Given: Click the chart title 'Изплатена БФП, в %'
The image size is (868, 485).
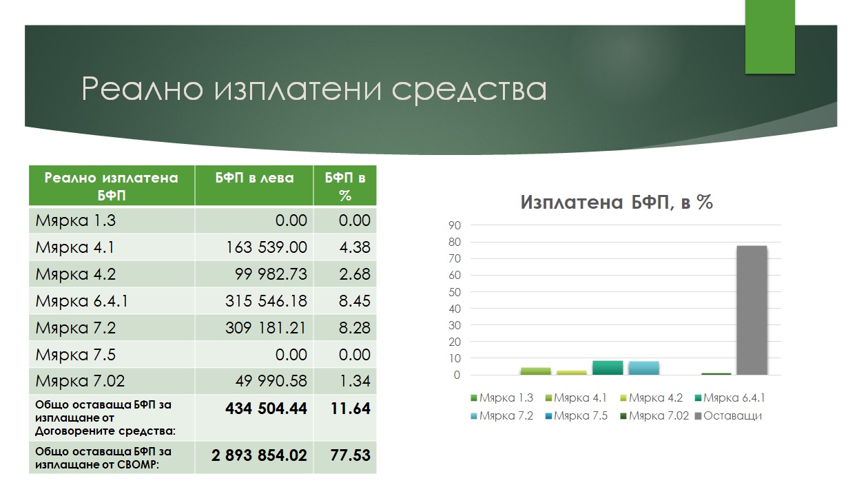Looking at the screenshot, I should (x=616, y=203).
